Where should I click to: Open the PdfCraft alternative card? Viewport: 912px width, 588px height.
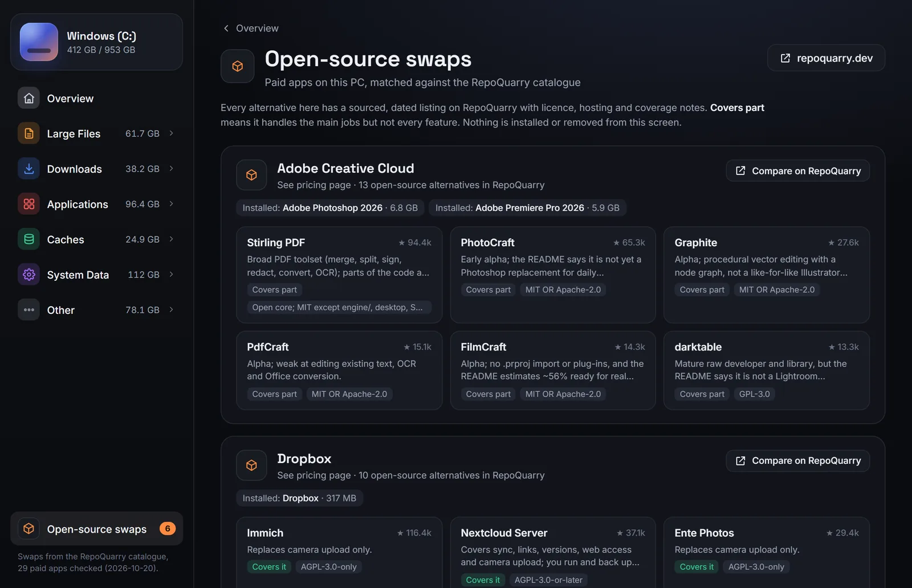[x=339, y=370]
